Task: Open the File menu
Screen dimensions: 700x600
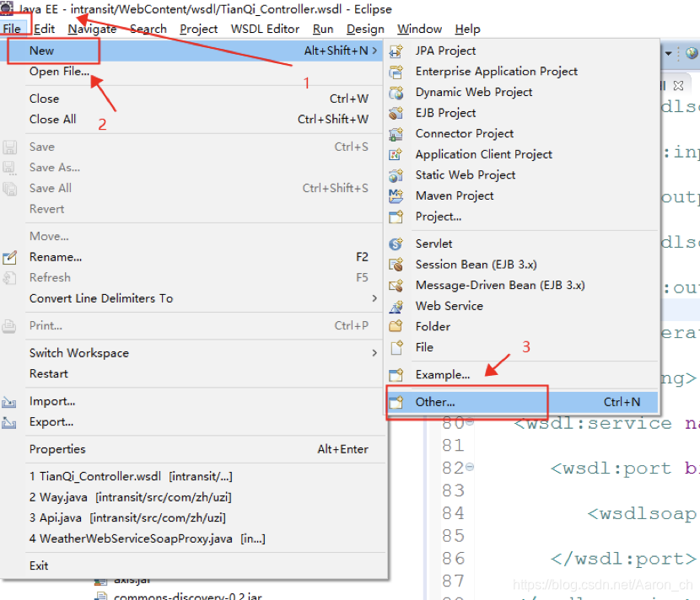Action: coord(12,29)
